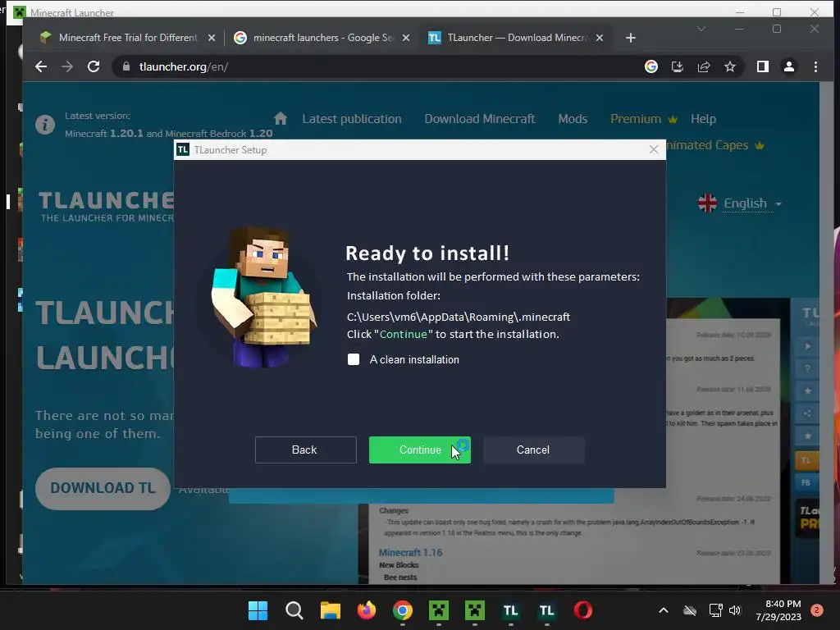Close the Minecraft Free Trial tab

pyautogui.click(x=212, y=38)
